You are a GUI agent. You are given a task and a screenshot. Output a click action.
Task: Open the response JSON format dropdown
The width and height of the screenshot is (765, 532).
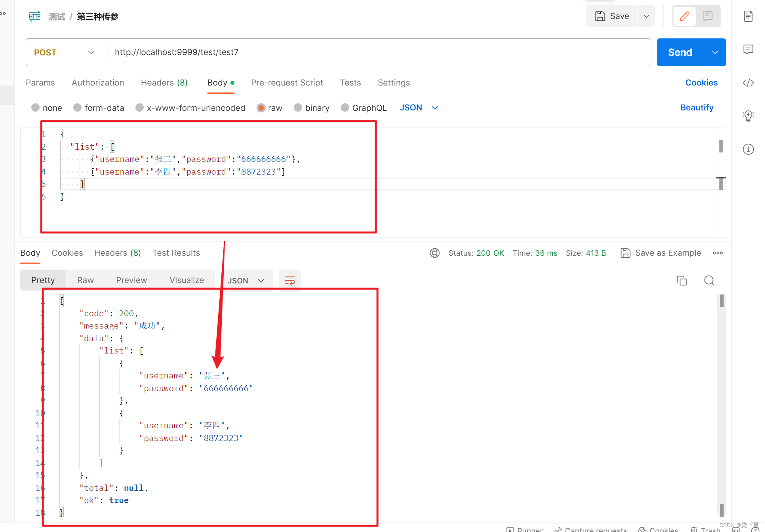[x=246, y=281]
